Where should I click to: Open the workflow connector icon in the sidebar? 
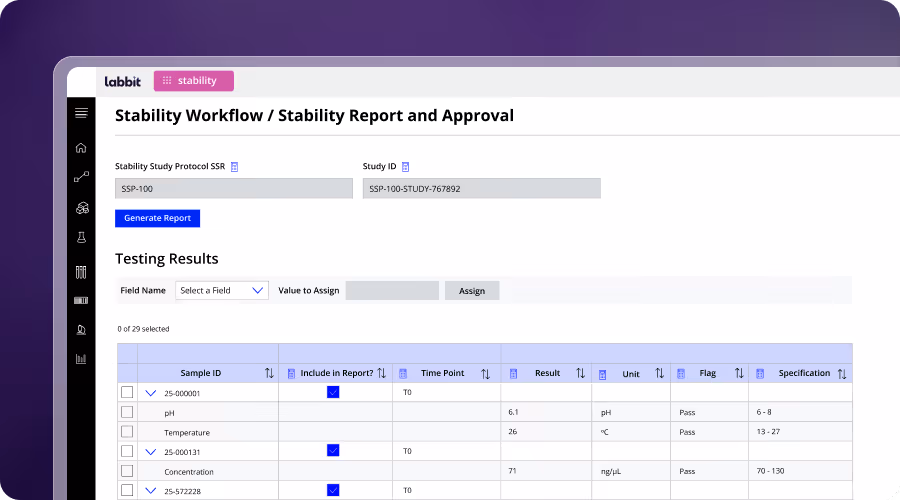coord(81,177)
